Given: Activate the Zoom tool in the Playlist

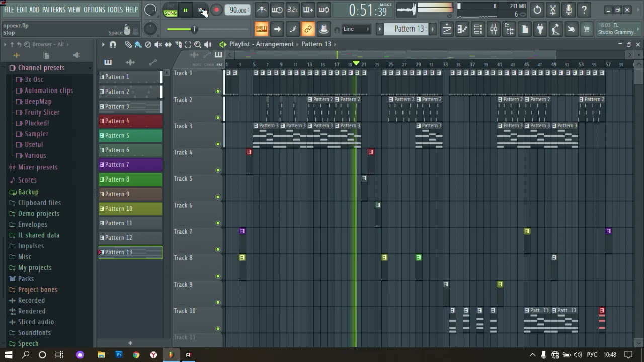Looking at the screenshot, I should (197, 44).
